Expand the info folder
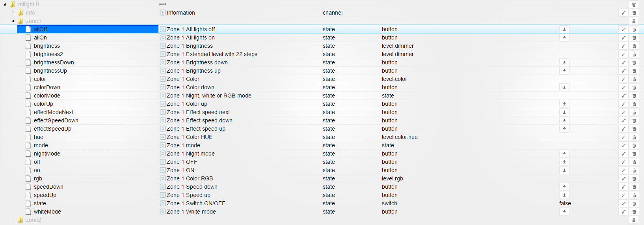The image size is (644, 225). (13, 13)
